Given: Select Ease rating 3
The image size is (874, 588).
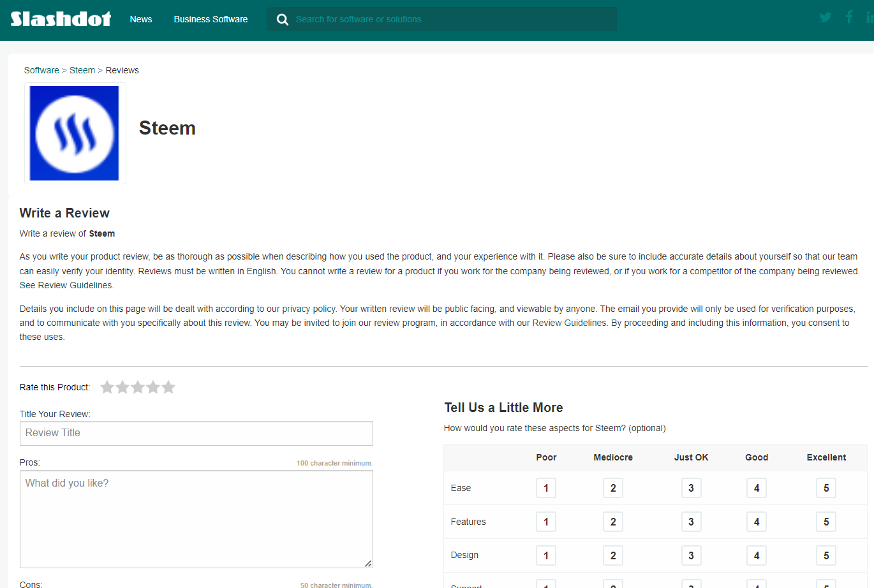Looking at the screenshot, I should pos(691,488).
